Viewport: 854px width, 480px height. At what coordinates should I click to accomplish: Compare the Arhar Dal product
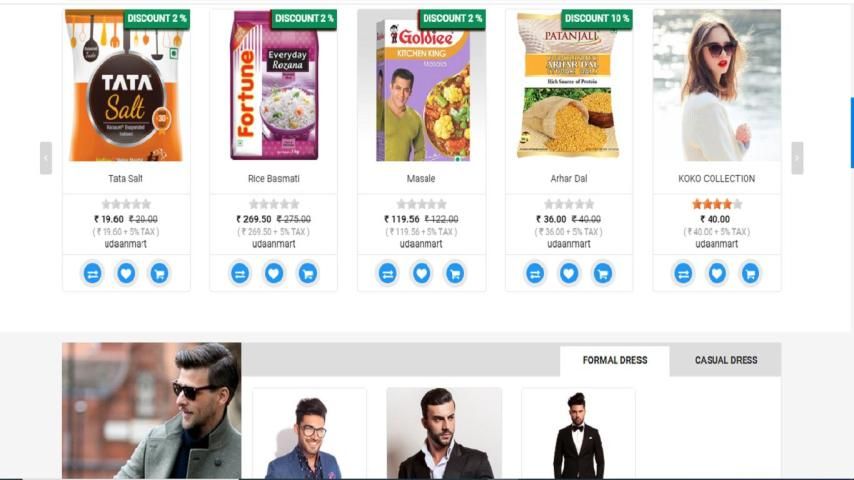coord(535,273)
